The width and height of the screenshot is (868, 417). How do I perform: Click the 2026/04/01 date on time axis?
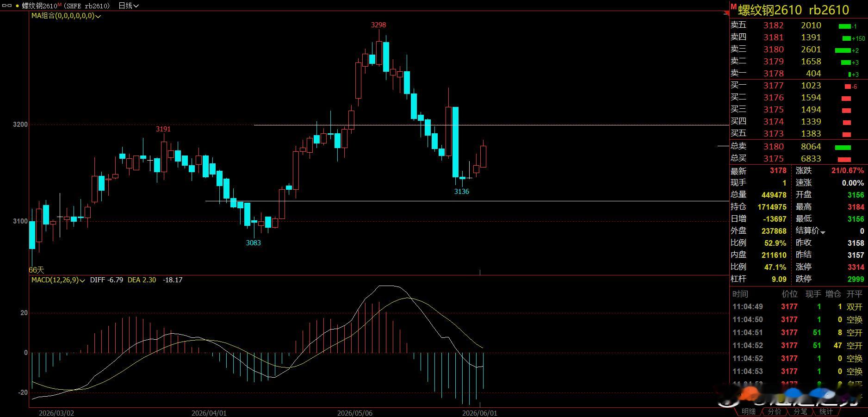click(209, 413)
